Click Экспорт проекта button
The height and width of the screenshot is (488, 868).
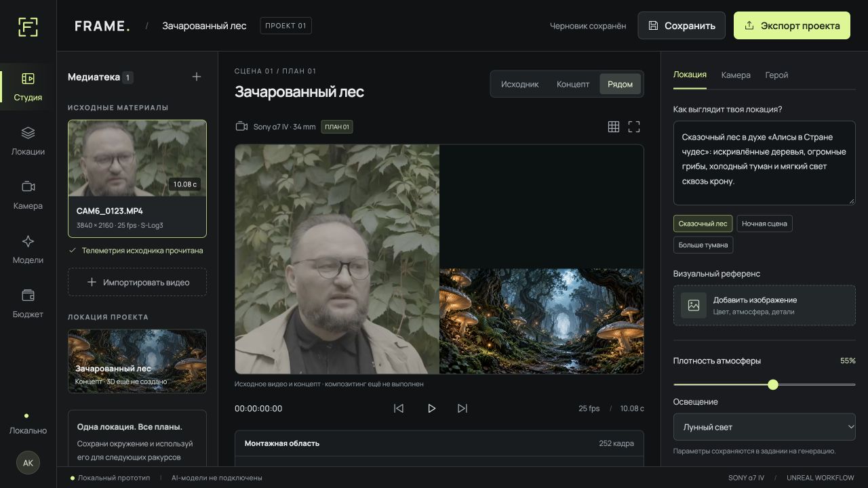[x=792, y=26]
